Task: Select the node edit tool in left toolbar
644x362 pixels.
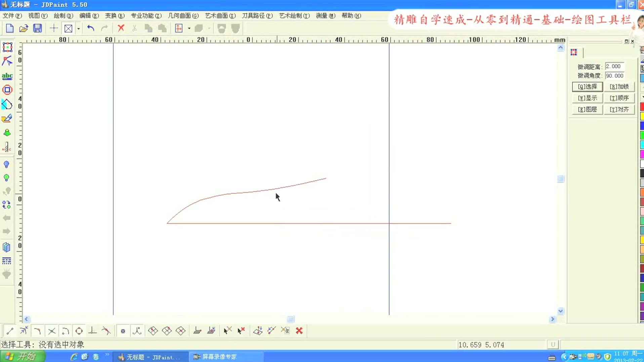Action: [x=7, y=61]
